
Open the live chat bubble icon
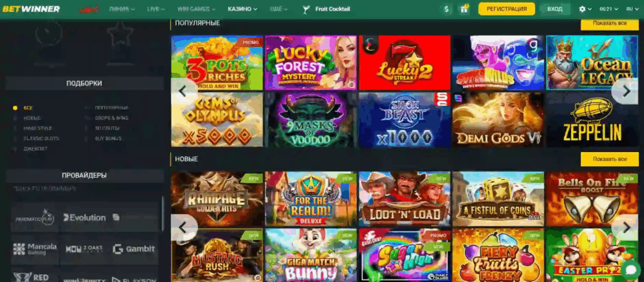tap(631, 269)
